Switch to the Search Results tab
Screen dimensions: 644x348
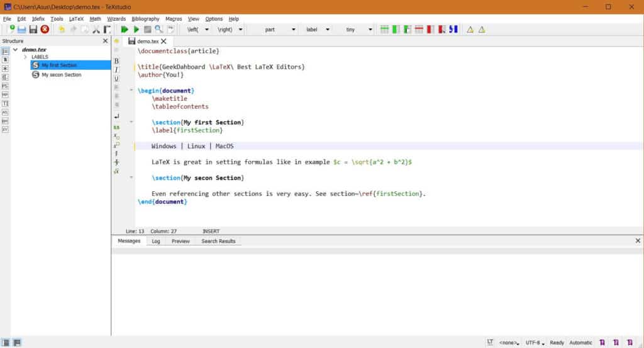point(218,241)
